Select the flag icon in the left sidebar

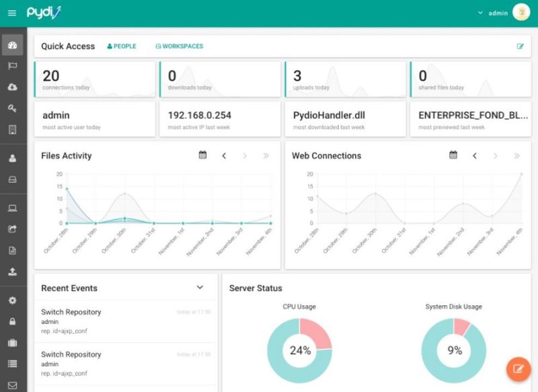12,66
